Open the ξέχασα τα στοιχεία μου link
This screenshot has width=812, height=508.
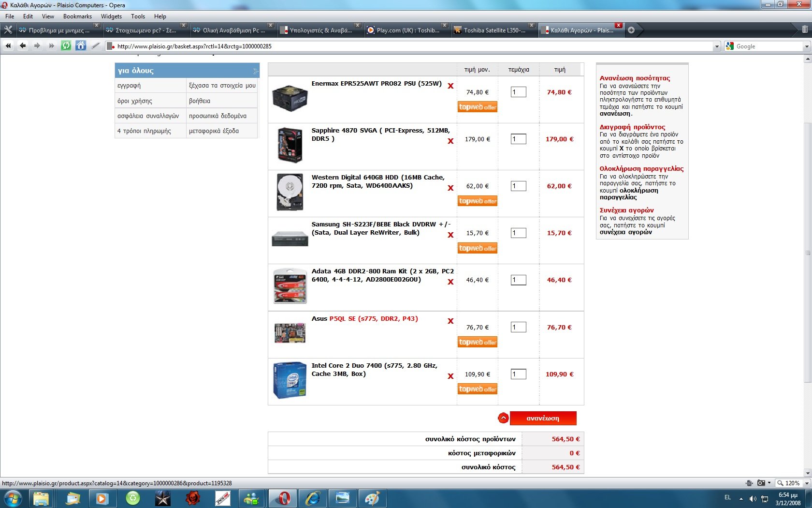(x=222, y=86)
